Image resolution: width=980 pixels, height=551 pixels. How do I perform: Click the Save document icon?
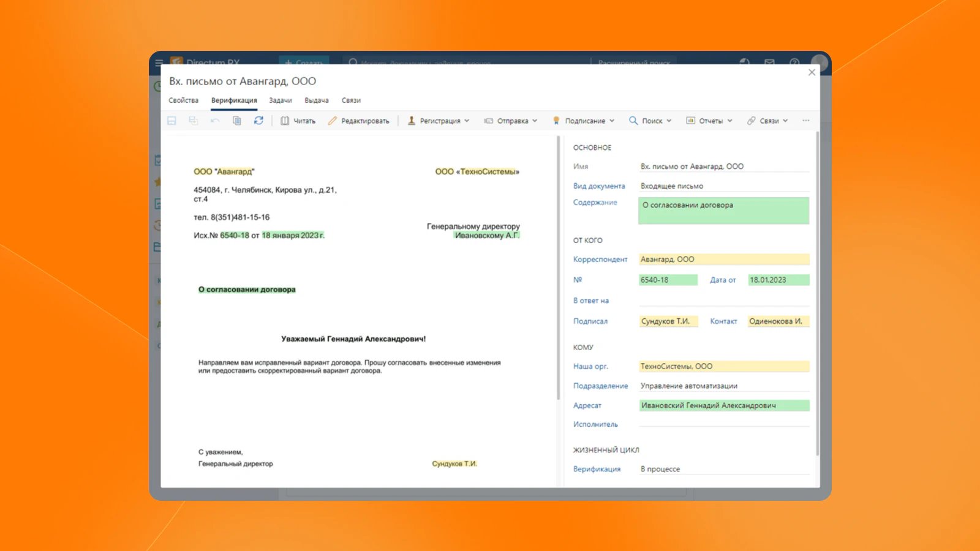click(x=171, y=121)
